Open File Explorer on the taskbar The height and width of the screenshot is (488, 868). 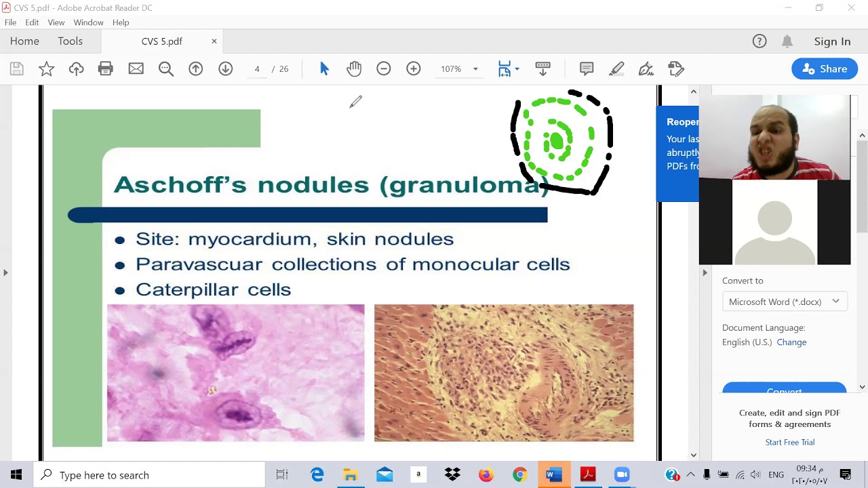tap(351, 474)
